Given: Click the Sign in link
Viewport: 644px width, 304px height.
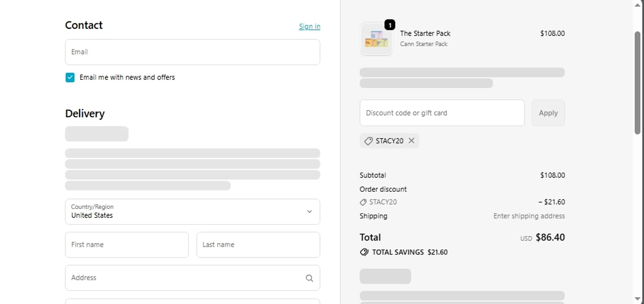Looking at the screenshot, I should click(x=310, y=26).
